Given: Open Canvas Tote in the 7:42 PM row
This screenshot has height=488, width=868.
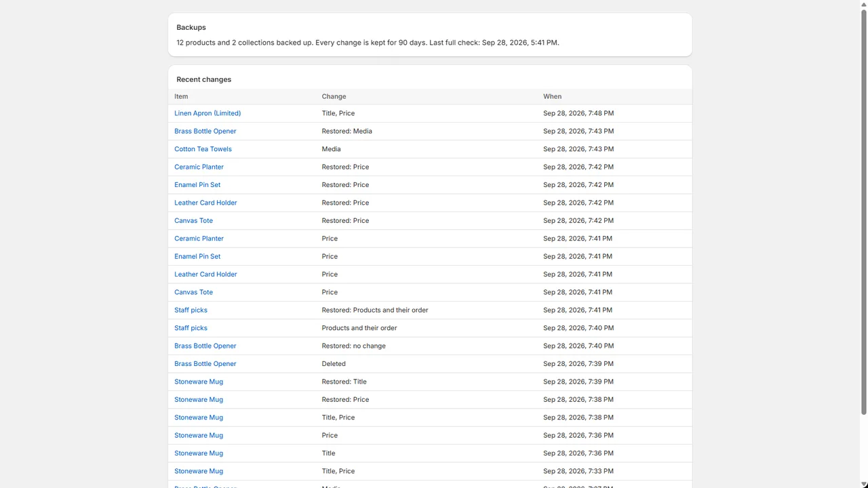Looking at the screenshot, I should (193, 221).
